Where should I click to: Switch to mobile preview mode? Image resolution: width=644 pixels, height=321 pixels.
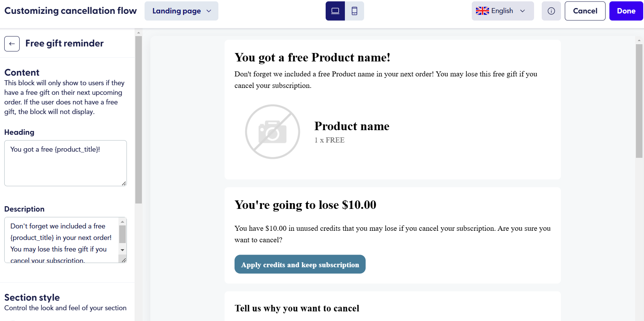(x=354, y=11)
